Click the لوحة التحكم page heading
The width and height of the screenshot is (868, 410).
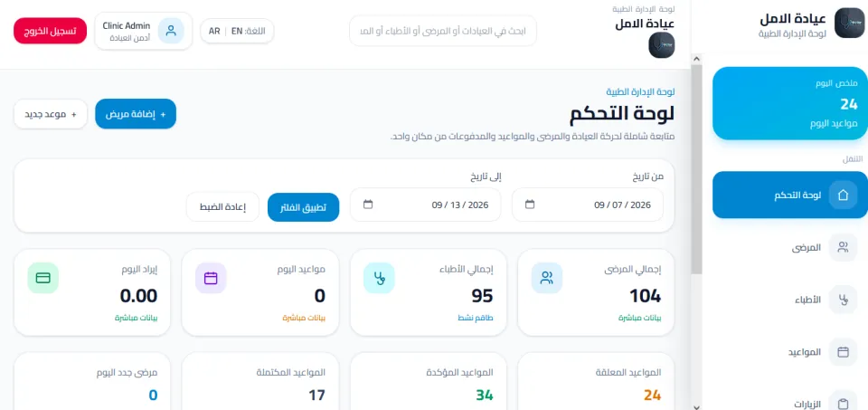coord(622,113)
